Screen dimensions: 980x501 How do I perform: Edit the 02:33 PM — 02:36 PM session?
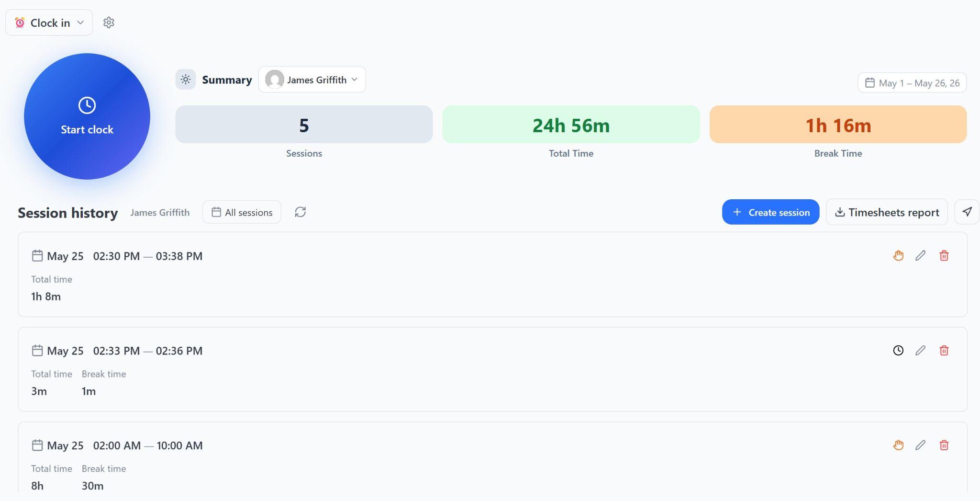920,351
